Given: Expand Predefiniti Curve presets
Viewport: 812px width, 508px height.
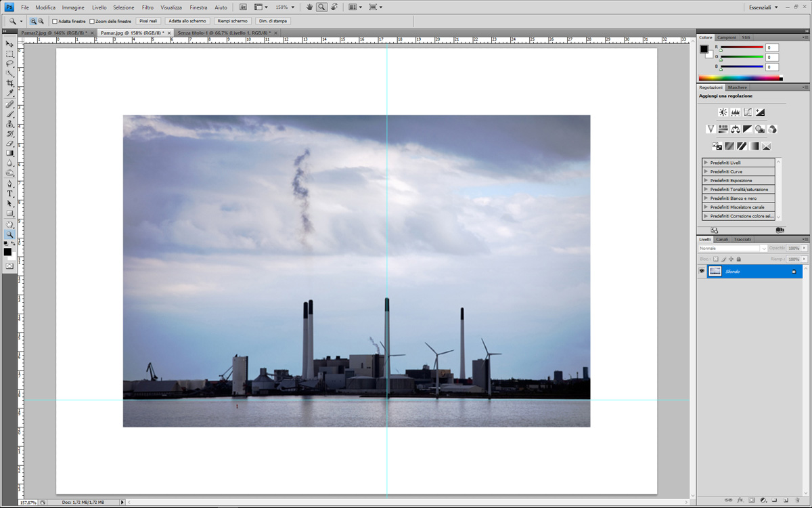Looking at the screenshot, I should click(706, 171).
